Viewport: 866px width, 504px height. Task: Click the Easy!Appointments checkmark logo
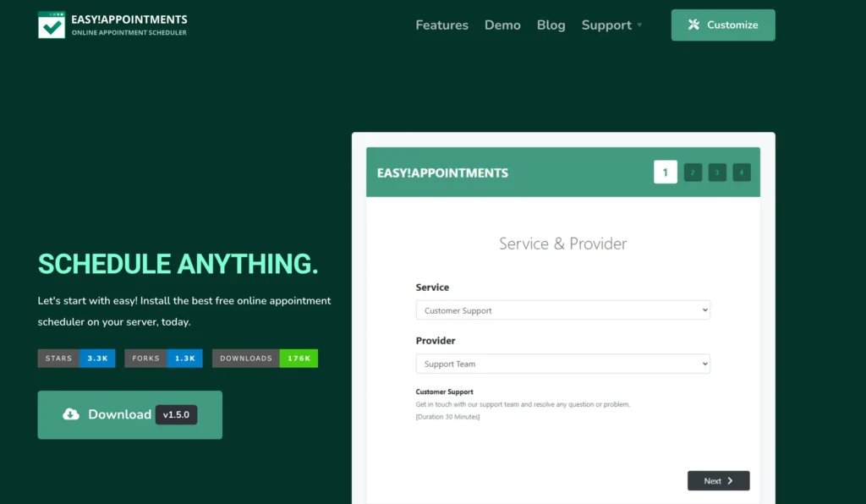52,25
